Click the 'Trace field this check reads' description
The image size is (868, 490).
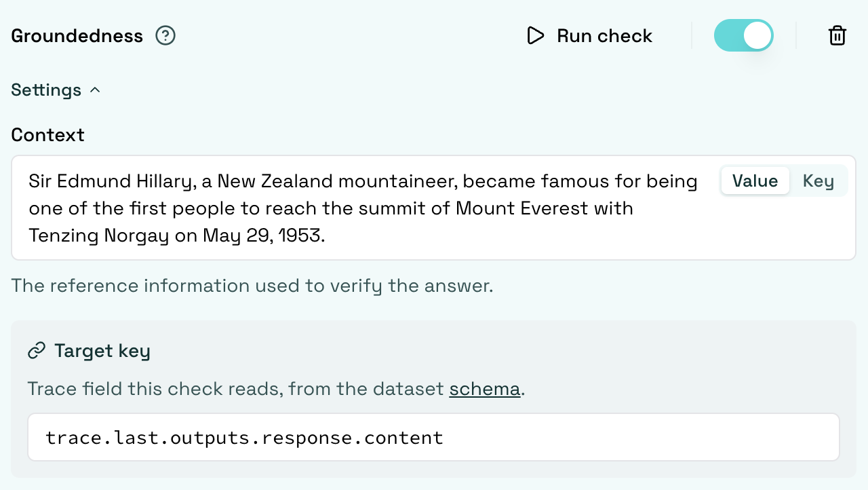point(276,389)
